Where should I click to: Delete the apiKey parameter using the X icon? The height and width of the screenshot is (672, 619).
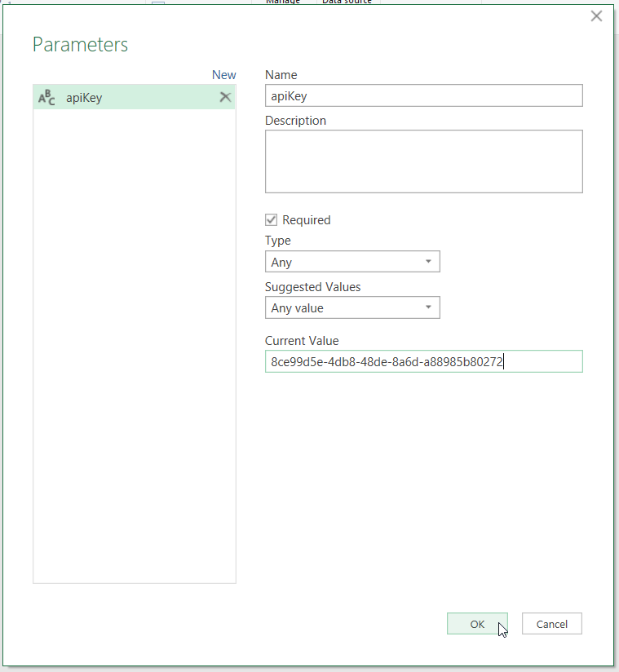tap(225, 96)
